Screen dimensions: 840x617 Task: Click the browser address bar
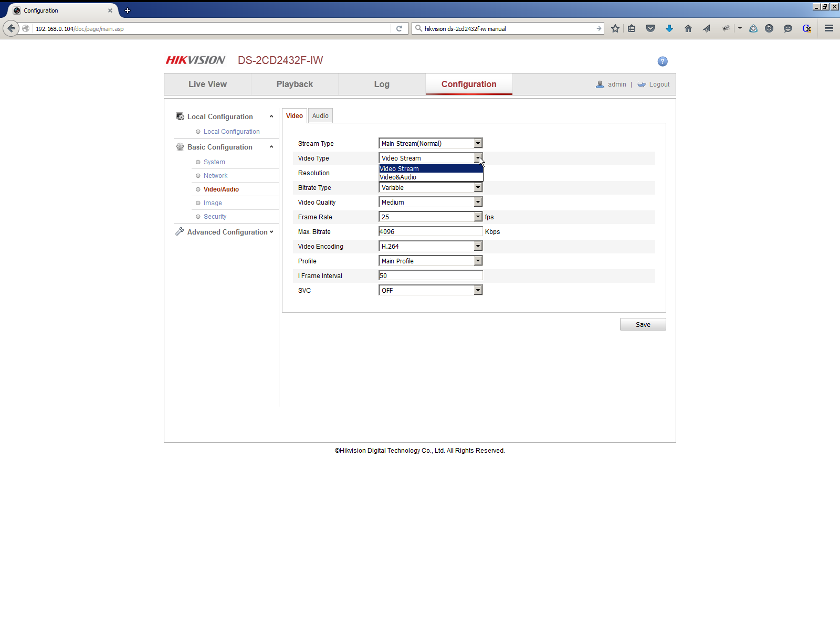tap(212, 29)
